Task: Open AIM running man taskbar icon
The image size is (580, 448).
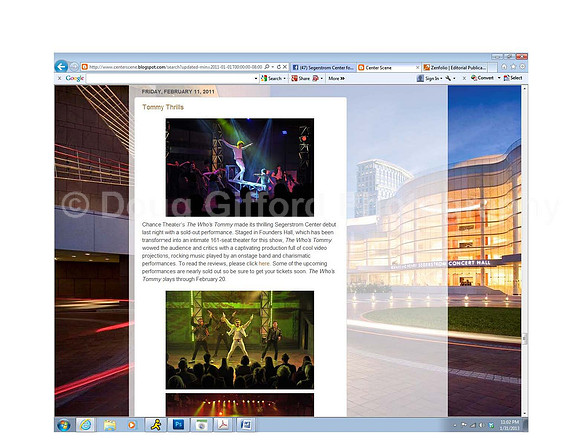Action: click(x=156, y=425)
